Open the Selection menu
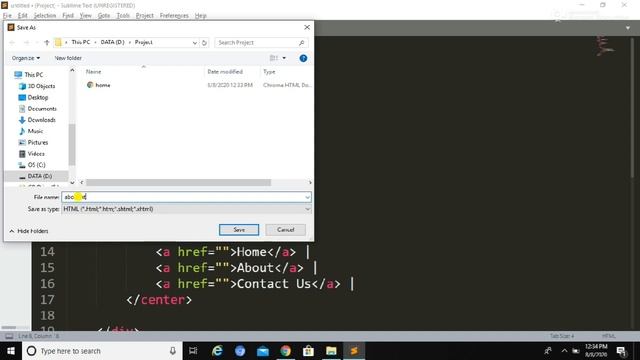 [44, 16]
